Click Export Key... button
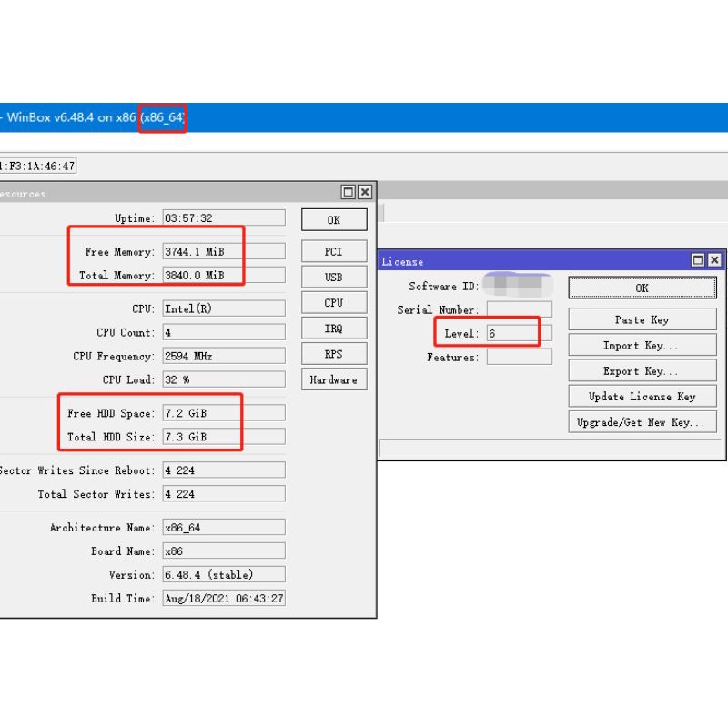Viewport: 728px width, 728px height. (642, 371)
